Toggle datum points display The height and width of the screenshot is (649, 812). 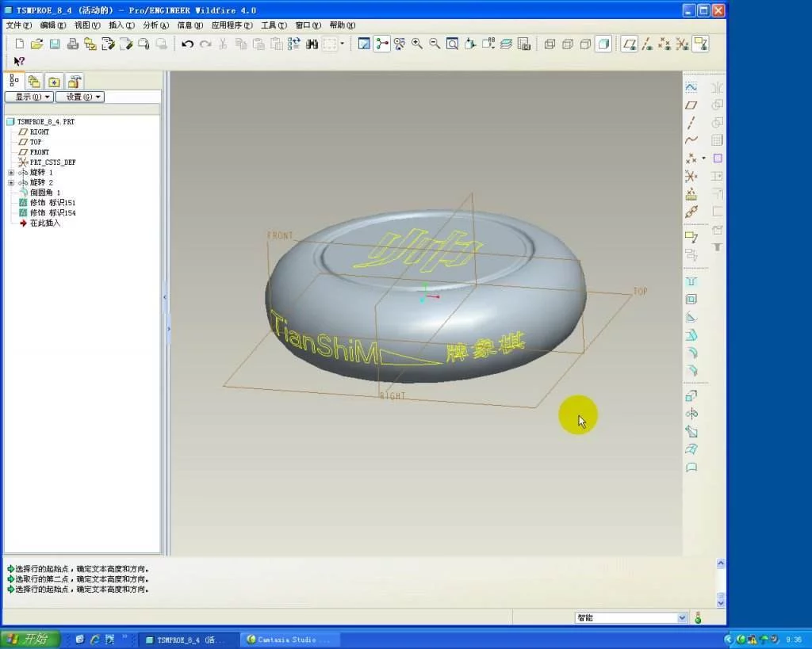(x=665, y=44)
